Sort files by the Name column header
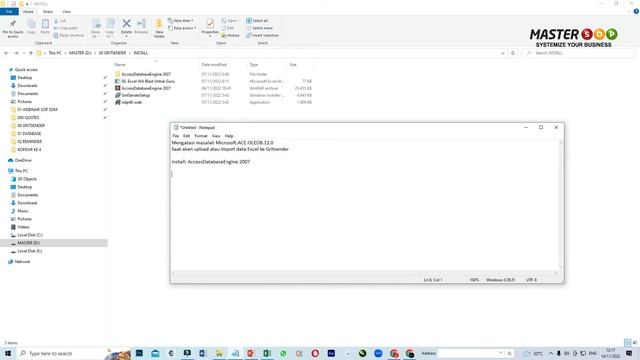 point(120,64)
